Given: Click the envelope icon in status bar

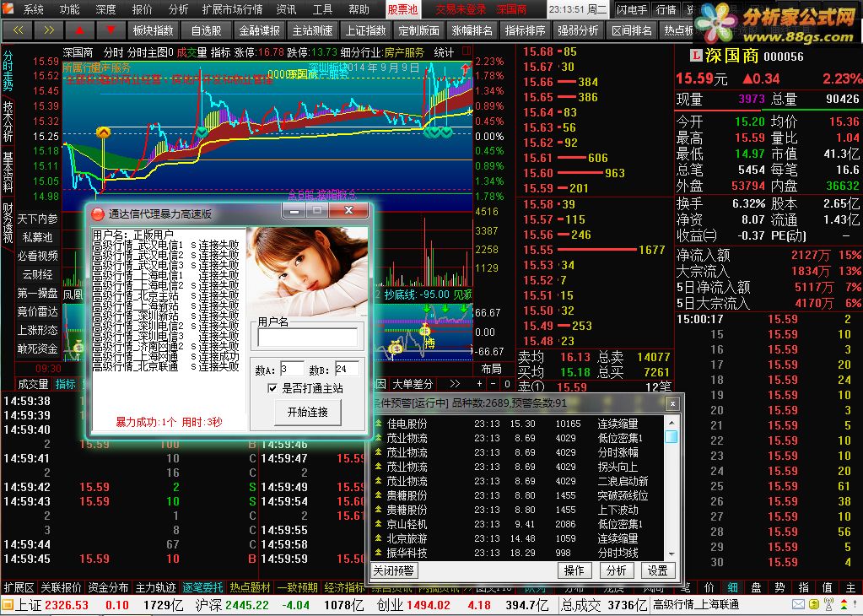Looking at the screenshot, I should pos(799,605).
